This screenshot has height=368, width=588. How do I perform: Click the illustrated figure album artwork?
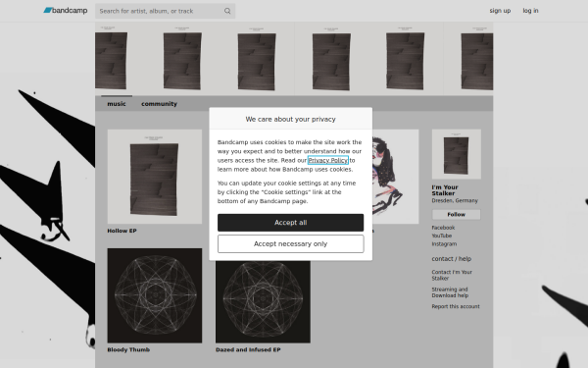pyautogui.click(x=396, y=177)
